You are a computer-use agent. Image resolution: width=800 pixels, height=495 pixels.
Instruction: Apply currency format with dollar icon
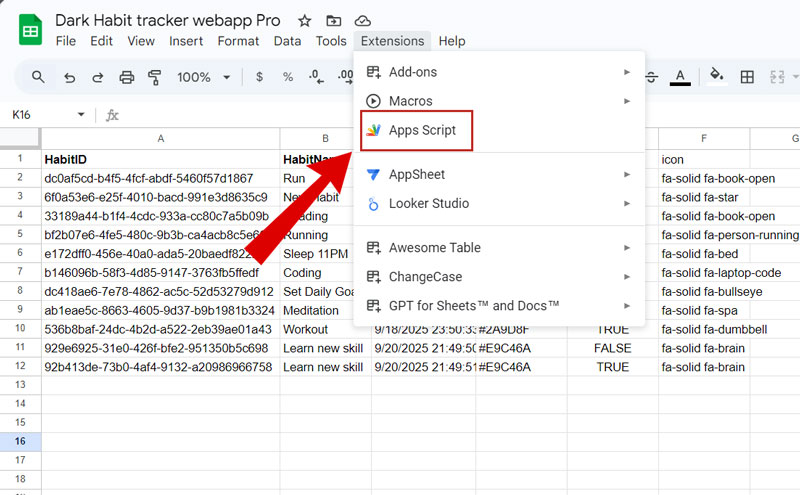260,77
